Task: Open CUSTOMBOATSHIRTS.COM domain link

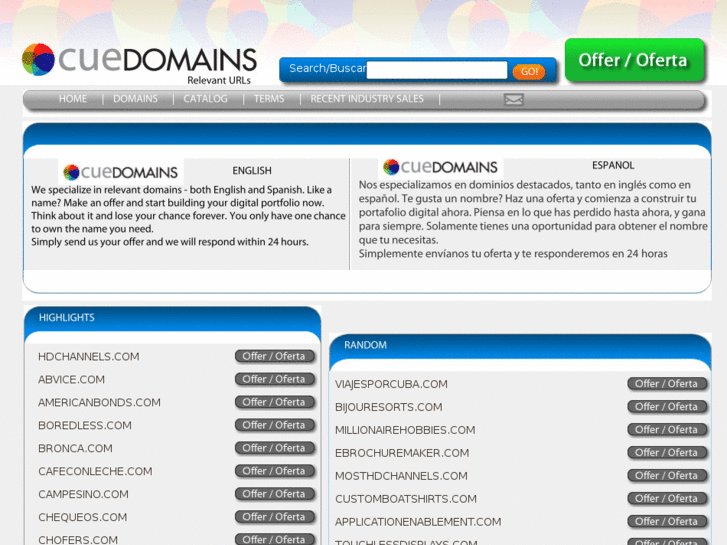Action: tap(406, 499)
